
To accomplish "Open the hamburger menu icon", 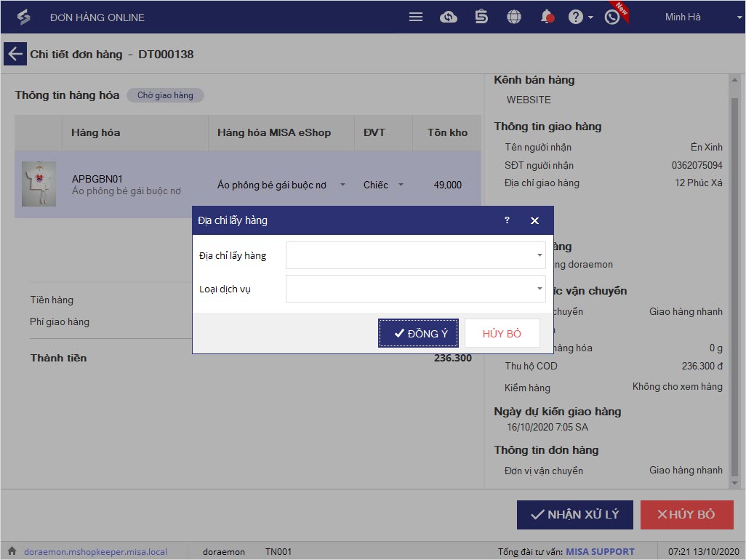I will [x=415, y=17].
